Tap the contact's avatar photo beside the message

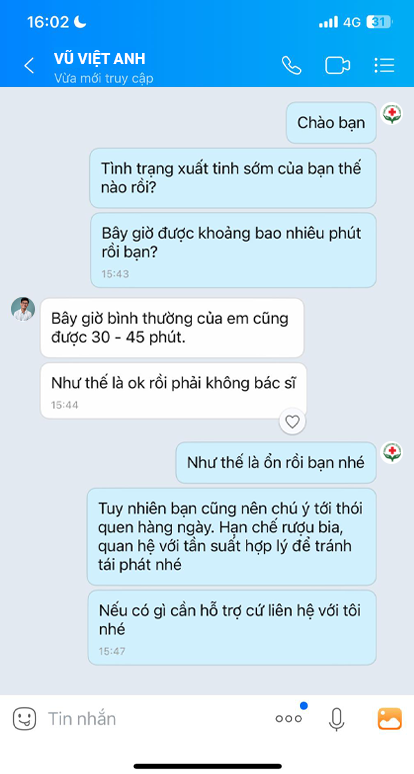click(23, 309)
